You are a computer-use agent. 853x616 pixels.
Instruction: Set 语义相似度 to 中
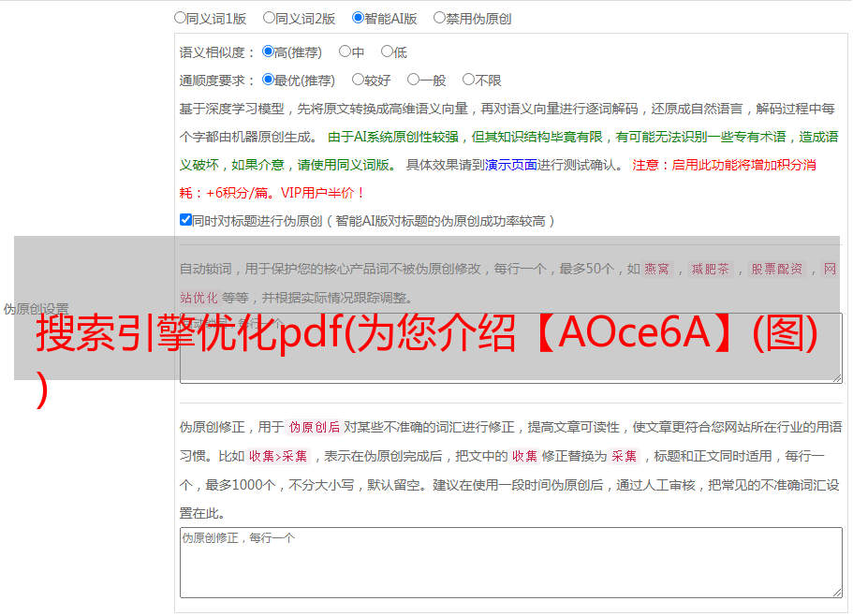pos(345,51)
